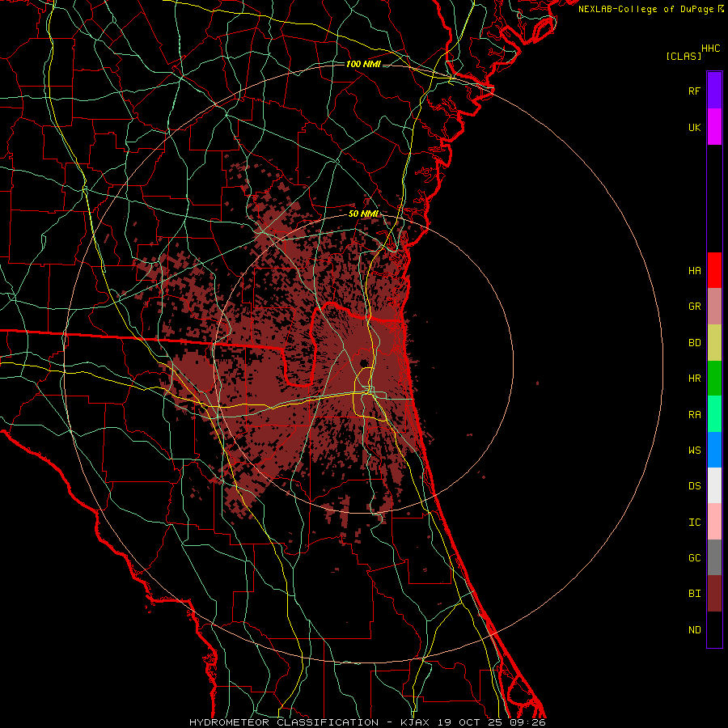
Task: Click the 'ND' legend label
Action: pos(694,630)
